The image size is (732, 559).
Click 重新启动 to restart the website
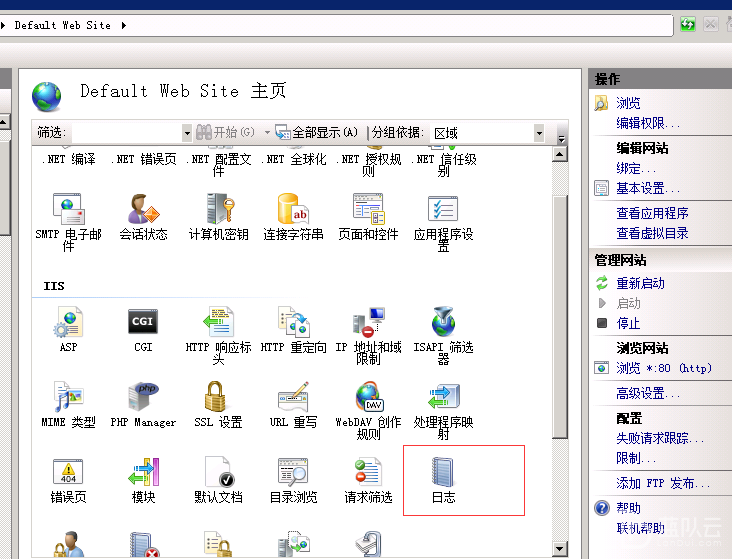click(x=640, y=283)
